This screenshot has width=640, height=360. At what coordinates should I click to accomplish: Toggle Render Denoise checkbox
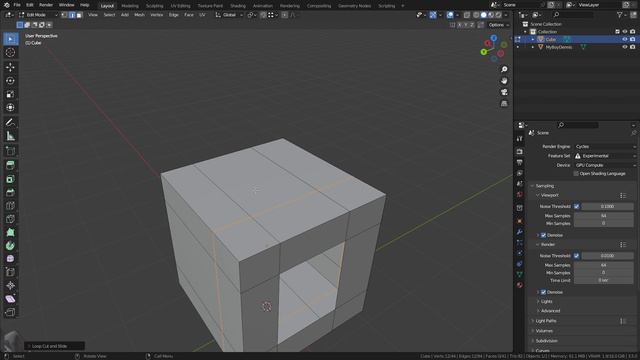[543, 292]
